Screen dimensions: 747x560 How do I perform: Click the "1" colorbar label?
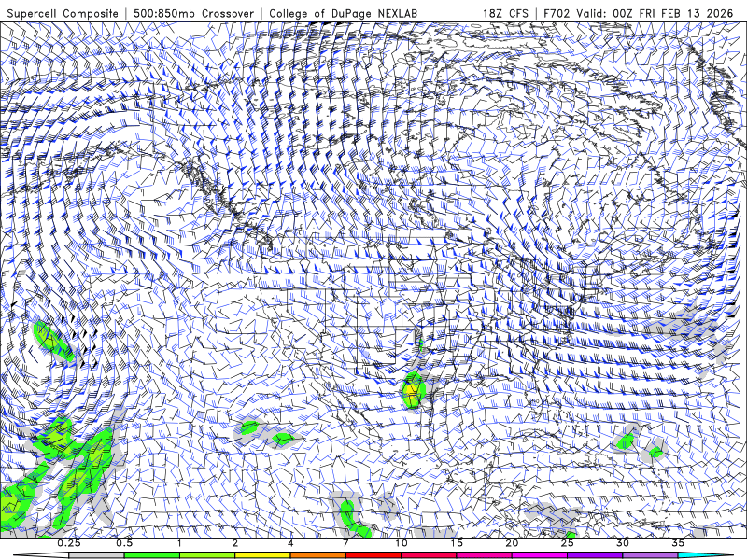179,543
